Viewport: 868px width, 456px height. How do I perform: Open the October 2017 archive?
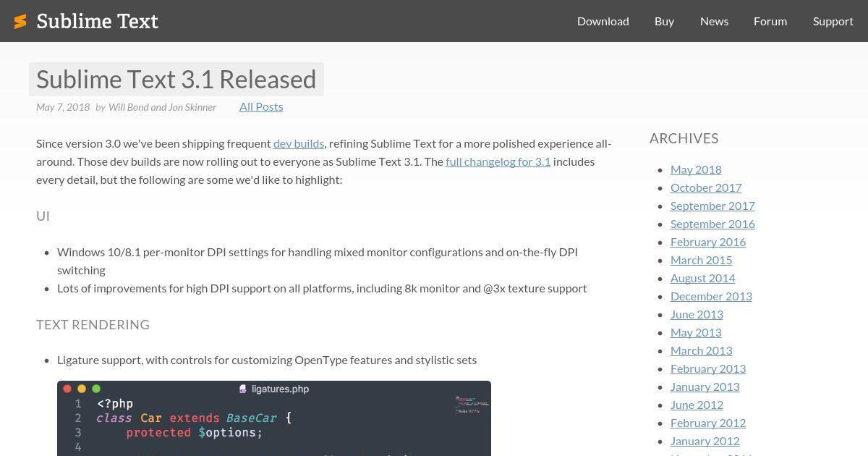point(705,187)
